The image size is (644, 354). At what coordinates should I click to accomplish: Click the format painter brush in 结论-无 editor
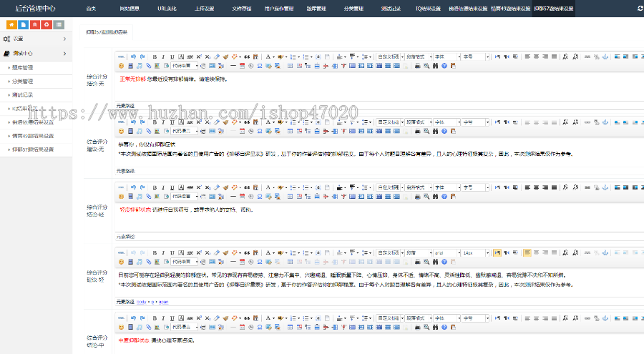click(x=225, y=56)
